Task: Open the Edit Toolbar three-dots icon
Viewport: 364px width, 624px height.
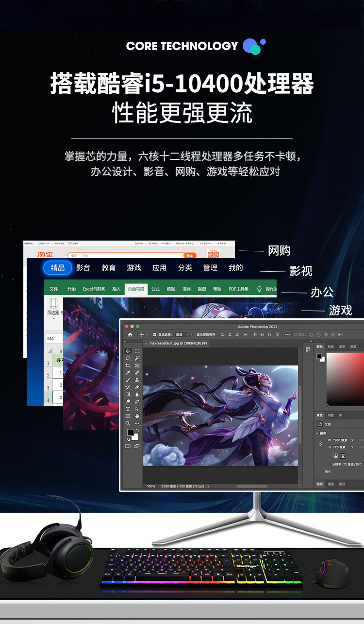Action: tap(137, 423)
